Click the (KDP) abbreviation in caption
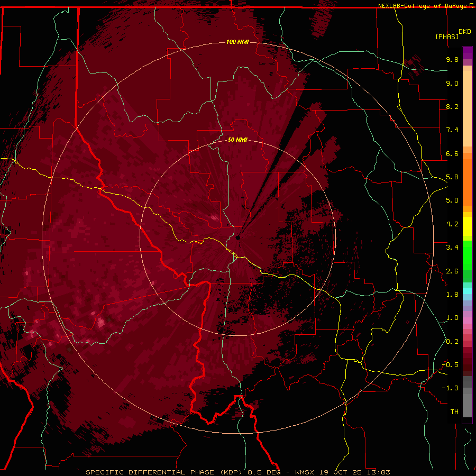The height and width of the screenshot is (476, 476). 231,472
